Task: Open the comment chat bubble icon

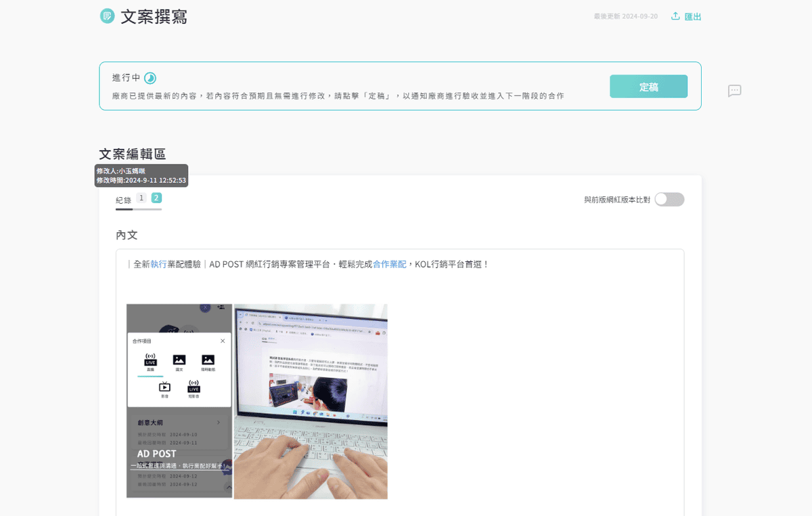Action: [735, 91]
